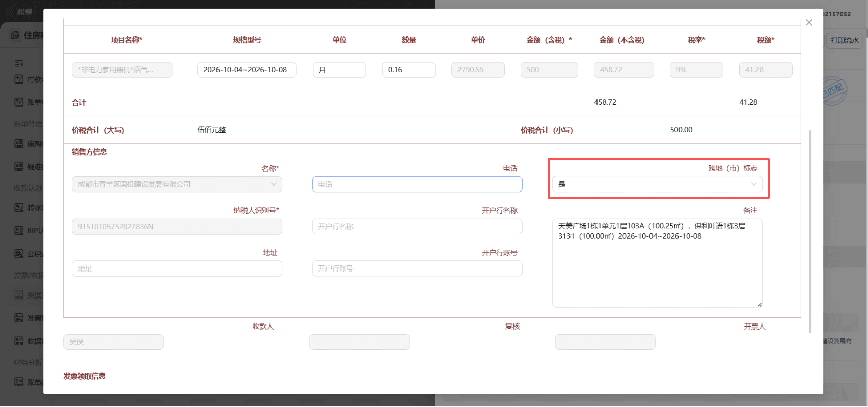
Task: Open the 账单 icon under 财务分析
Action: tap(19, 382)
